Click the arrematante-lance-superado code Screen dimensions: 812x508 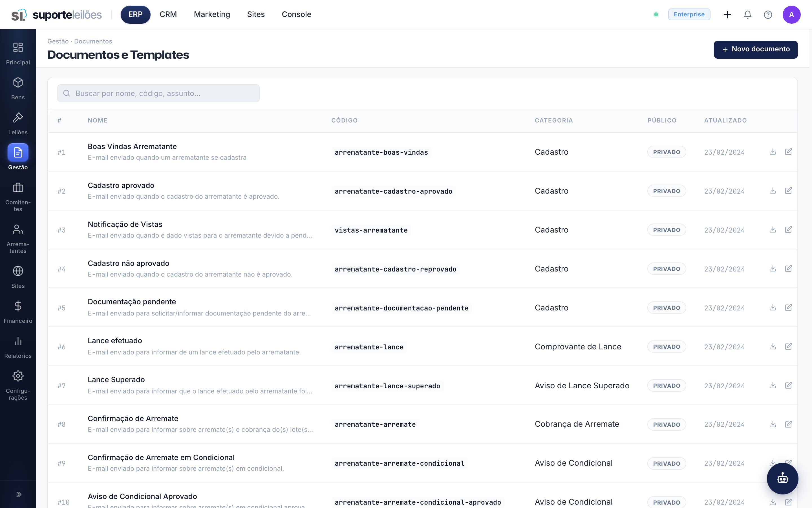[387, 386]
